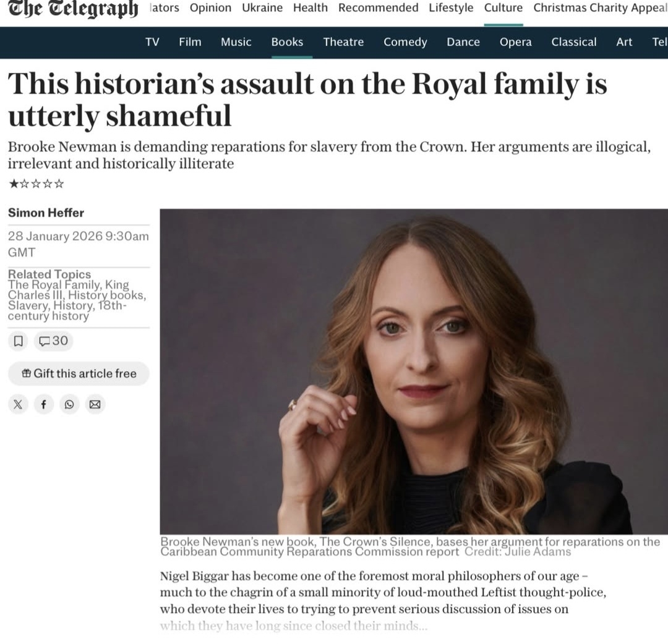Share the article on X
This screenshot has width=668, height=644.
18,404
